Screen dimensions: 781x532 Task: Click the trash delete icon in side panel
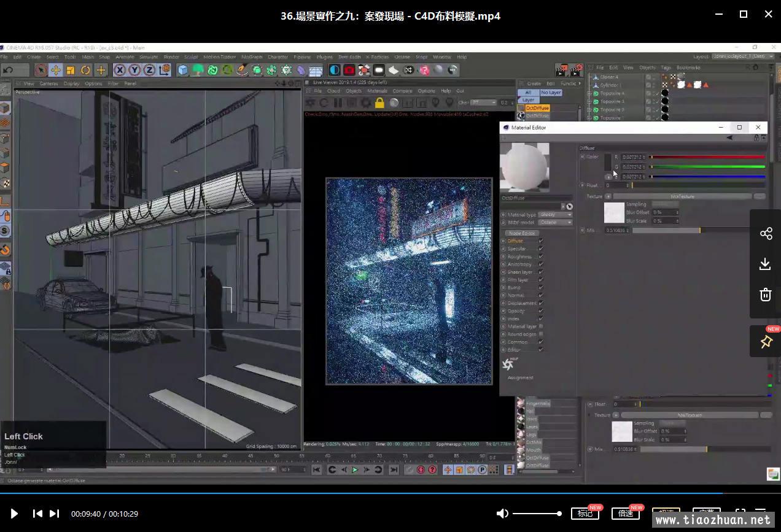[766, 295]
